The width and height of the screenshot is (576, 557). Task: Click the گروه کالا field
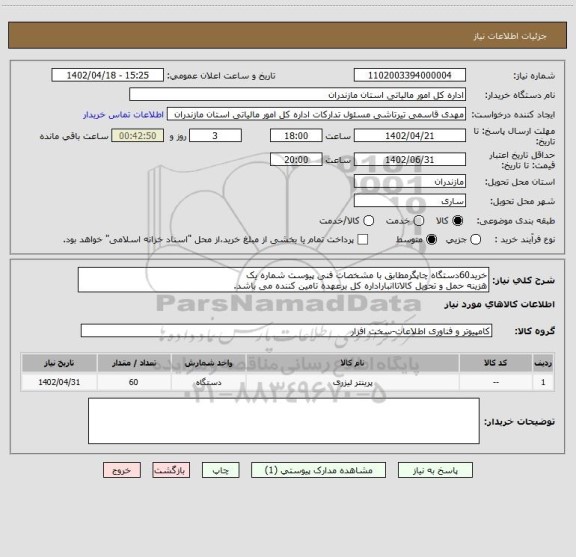click(286, 331)
